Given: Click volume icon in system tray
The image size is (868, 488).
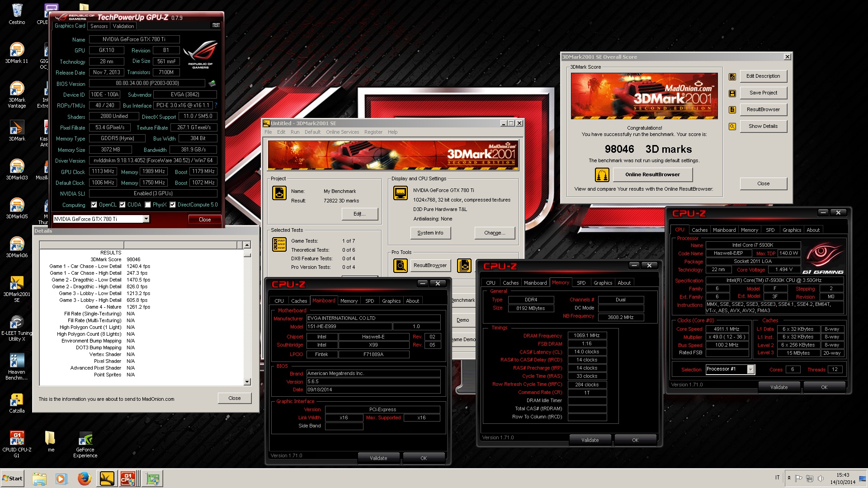Looking at the screenshot, I should pyautogui.click(x=821, y=478).
